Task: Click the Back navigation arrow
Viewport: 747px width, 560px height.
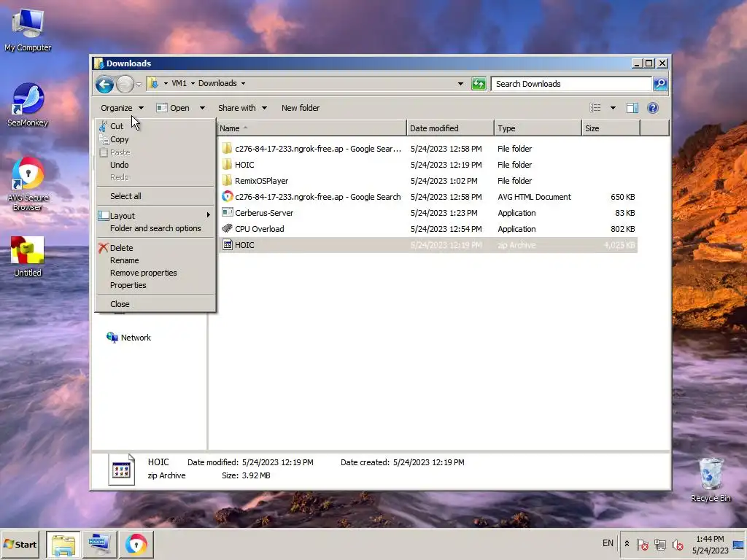Action: 104,85
